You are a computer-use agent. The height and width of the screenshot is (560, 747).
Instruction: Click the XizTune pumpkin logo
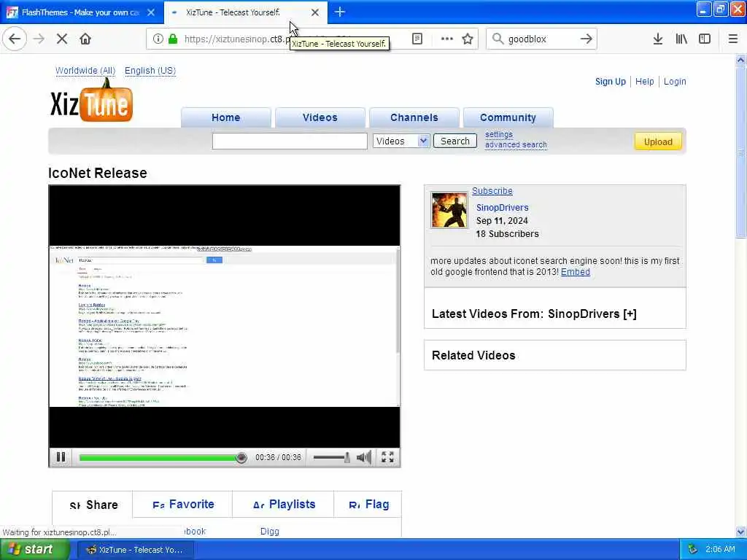point(91,101)
